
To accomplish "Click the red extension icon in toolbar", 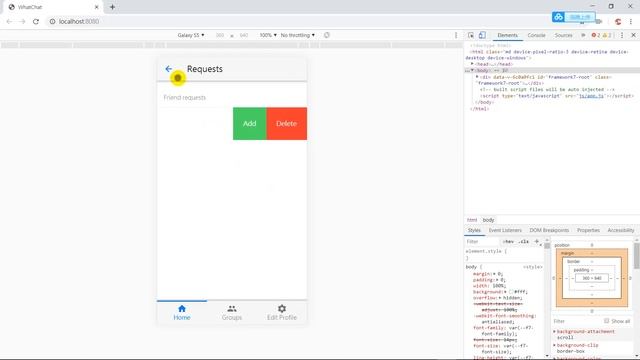I will pyautogui.click(x=618, y=21).
